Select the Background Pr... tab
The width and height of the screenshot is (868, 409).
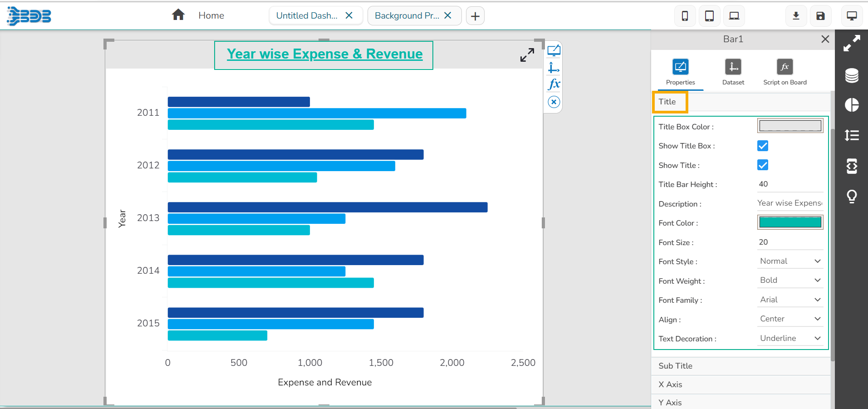(x=407, y=16)
